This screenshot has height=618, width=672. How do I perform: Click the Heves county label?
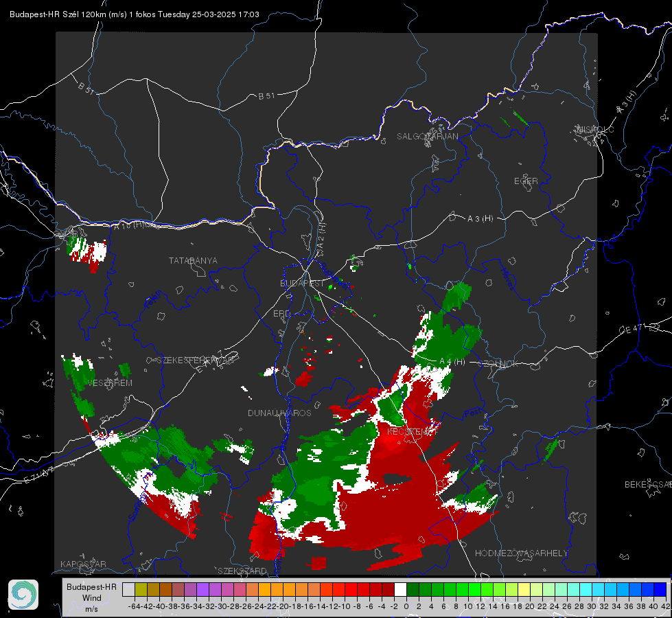[x=507, y=279]
